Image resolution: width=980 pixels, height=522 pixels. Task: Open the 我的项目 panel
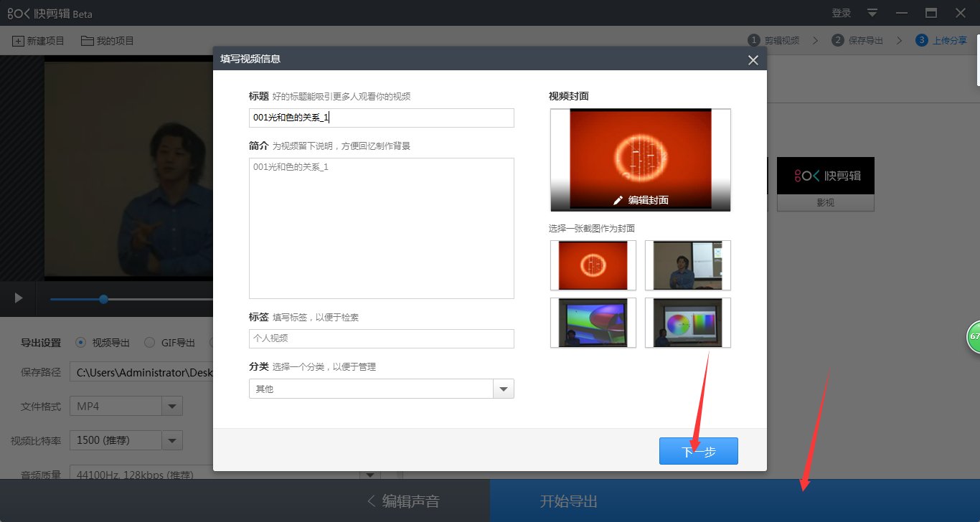pos(106,40)
